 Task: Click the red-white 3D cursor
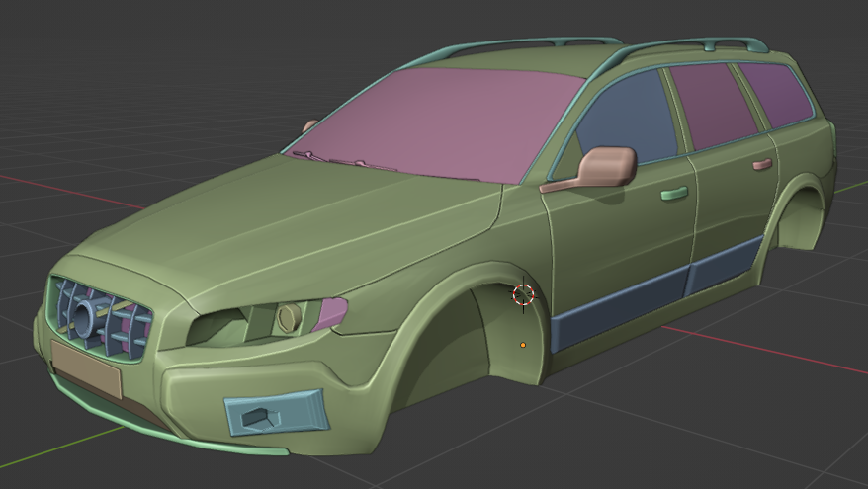click(524, 294)
